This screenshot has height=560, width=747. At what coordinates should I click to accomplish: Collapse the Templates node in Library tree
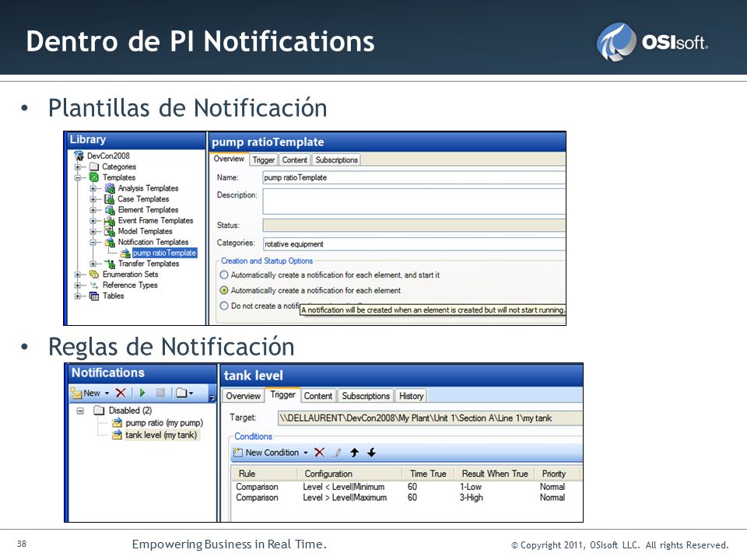click(x=78, y=177)
